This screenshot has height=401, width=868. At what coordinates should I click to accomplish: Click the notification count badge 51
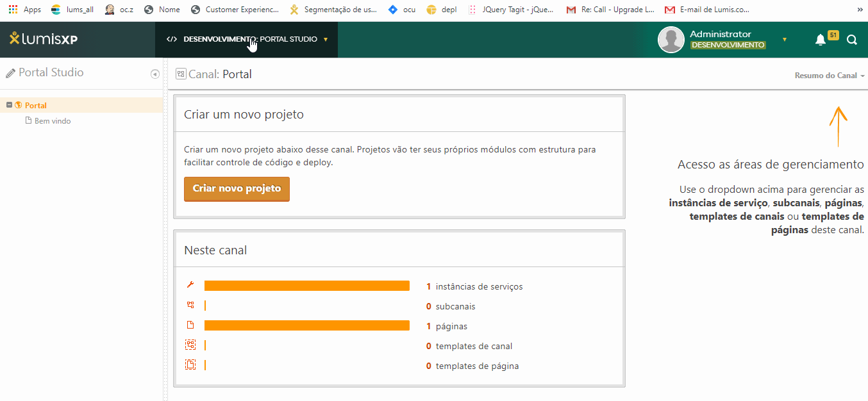click(x=833, y=35)
